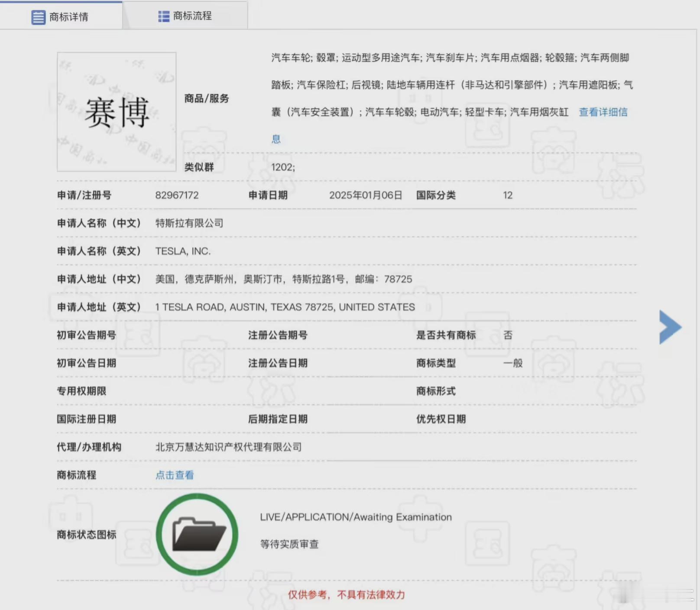Select the address 1 TESLA ROAD, AUSTIN

tap(285, 307)
